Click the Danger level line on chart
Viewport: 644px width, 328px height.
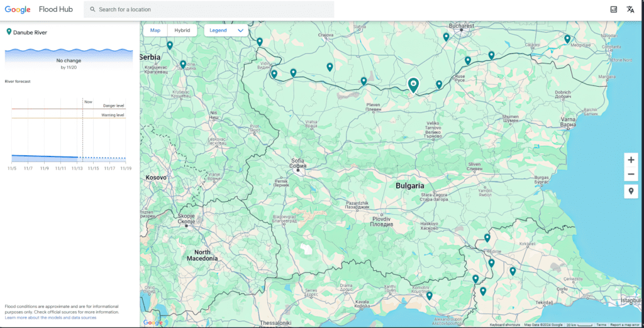[69, 109]
